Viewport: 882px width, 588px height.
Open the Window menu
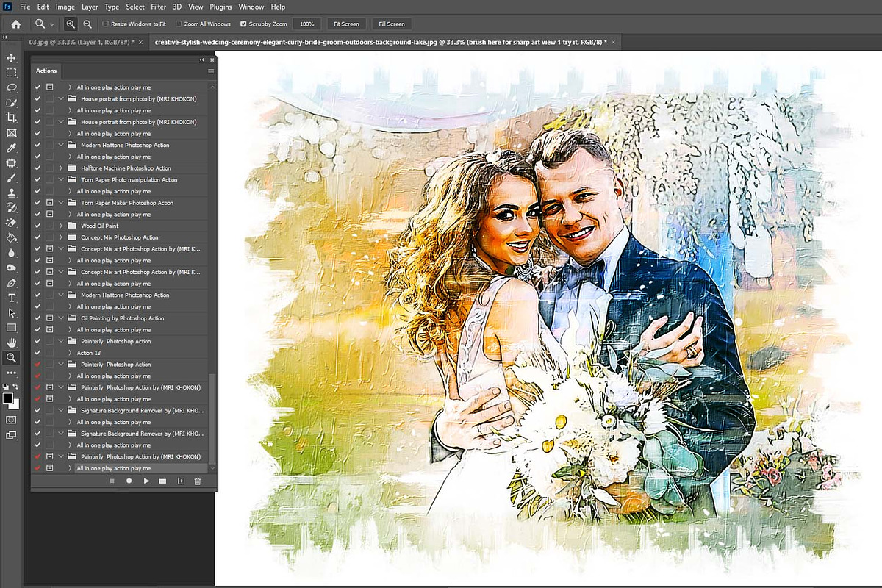click(x=251, y=7)
